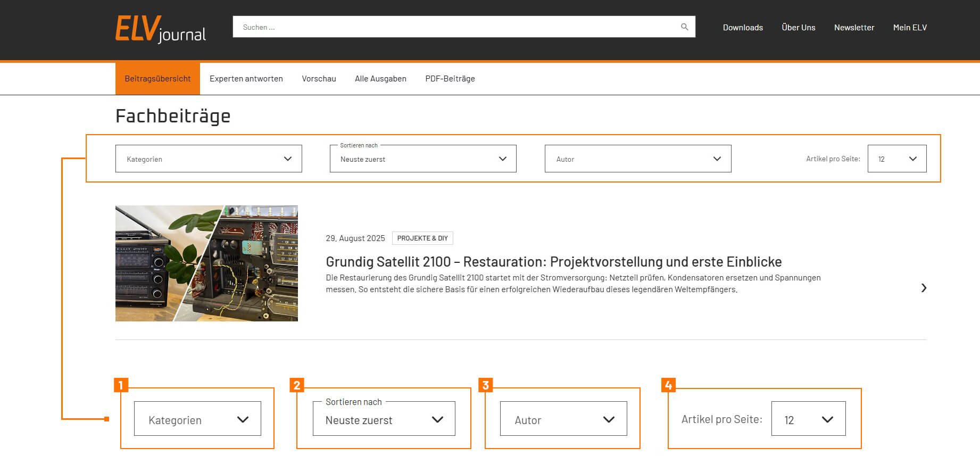Screen dimensions: 980x472
Task: Click the search magnifier icon
Action: 684,27
